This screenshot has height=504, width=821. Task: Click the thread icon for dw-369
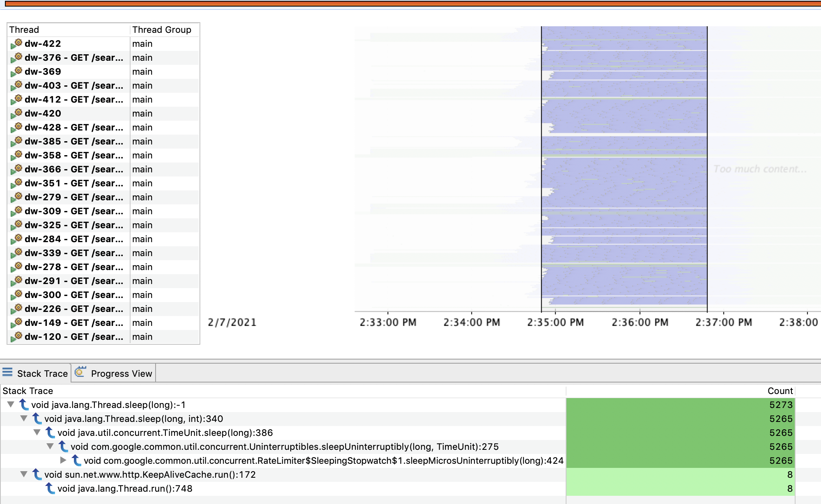tap(16, 71)
